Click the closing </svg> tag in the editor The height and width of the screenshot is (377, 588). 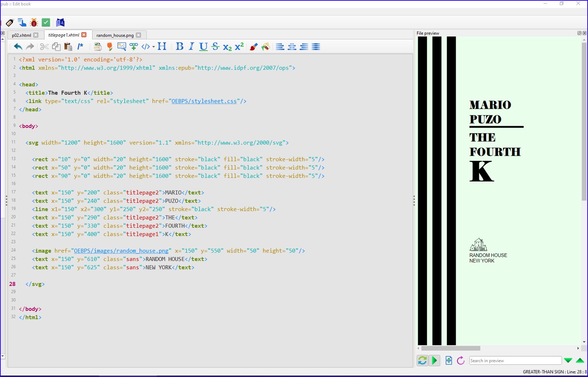tap(35, 284)
